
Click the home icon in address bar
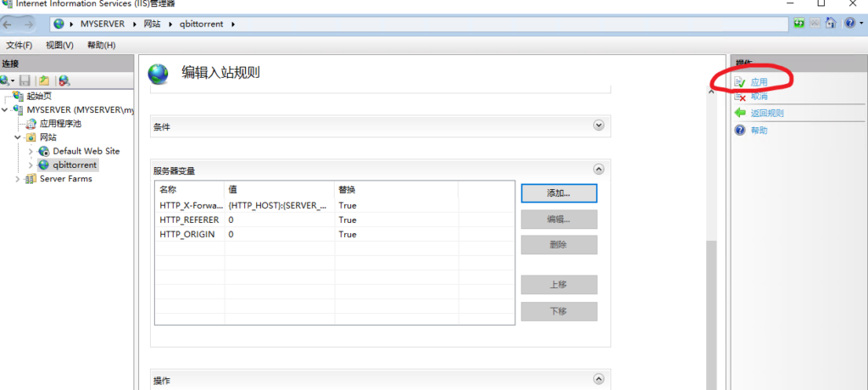(x=830, y=24)
